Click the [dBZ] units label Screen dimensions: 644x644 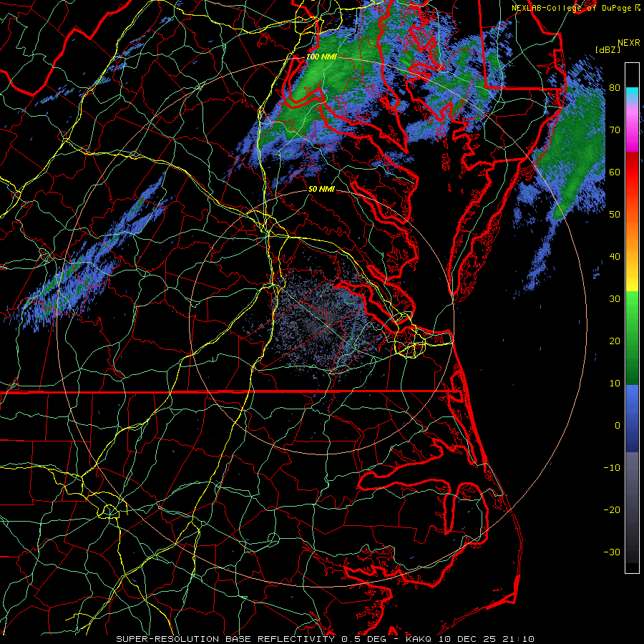coord(608,50)
